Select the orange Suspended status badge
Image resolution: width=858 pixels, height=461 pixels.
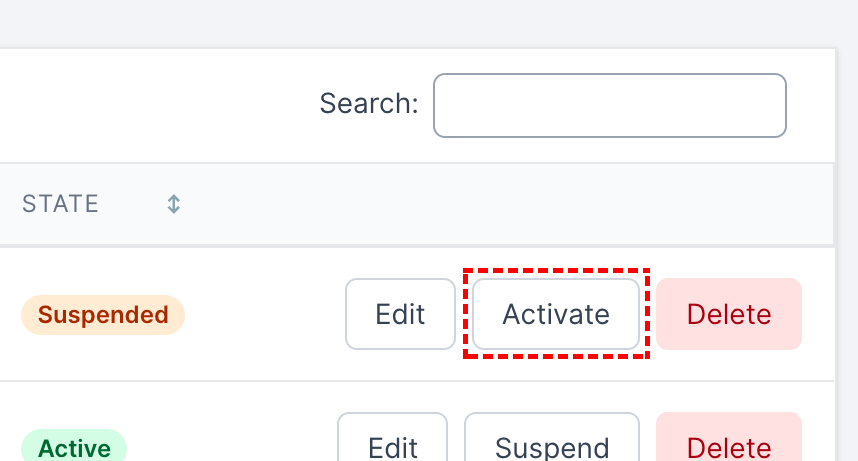coord(103,315)
